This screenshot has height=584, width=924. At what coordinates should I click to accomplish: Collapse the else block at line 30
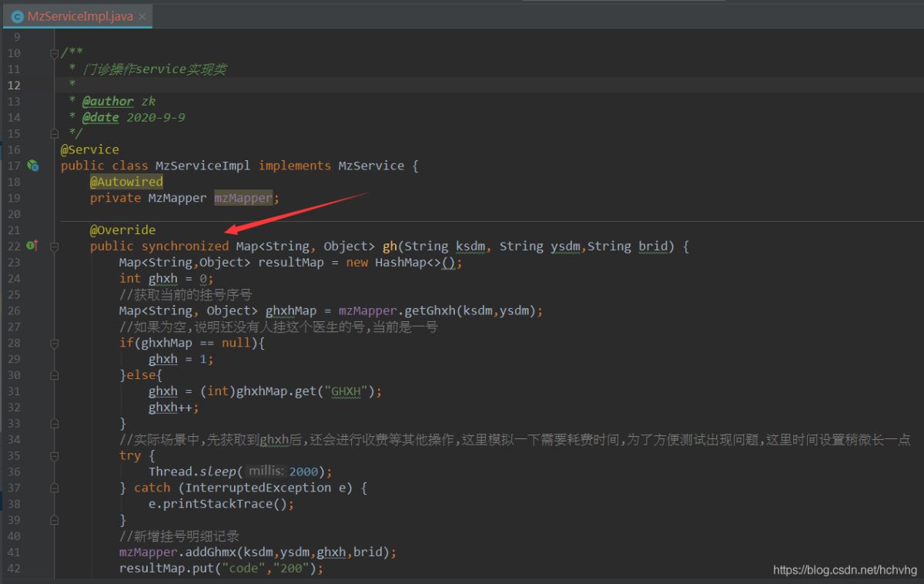click(54, 374)
